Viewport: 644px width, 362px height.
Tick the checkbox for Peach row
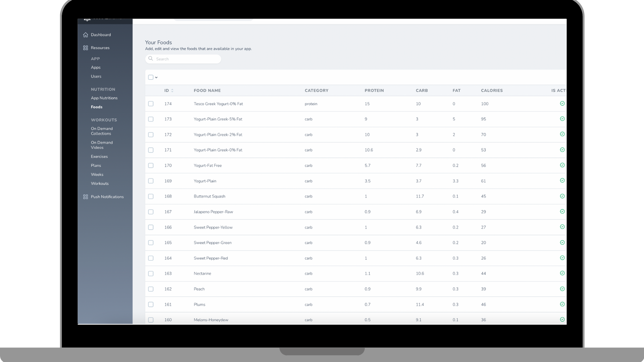(151, 289)
